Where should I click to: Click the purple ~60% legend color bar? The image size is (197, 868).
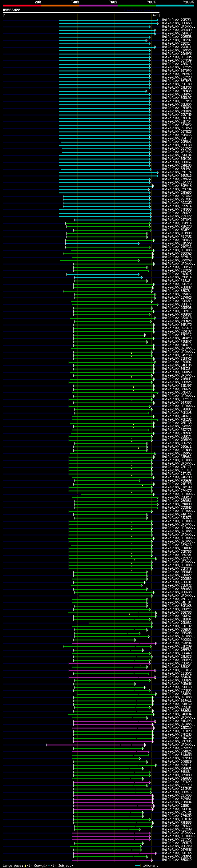click(99, 6)
